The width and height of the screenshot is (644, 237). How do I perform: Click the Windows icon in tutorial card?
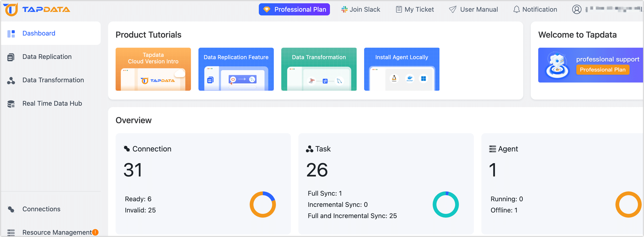(x=423, y=79)
